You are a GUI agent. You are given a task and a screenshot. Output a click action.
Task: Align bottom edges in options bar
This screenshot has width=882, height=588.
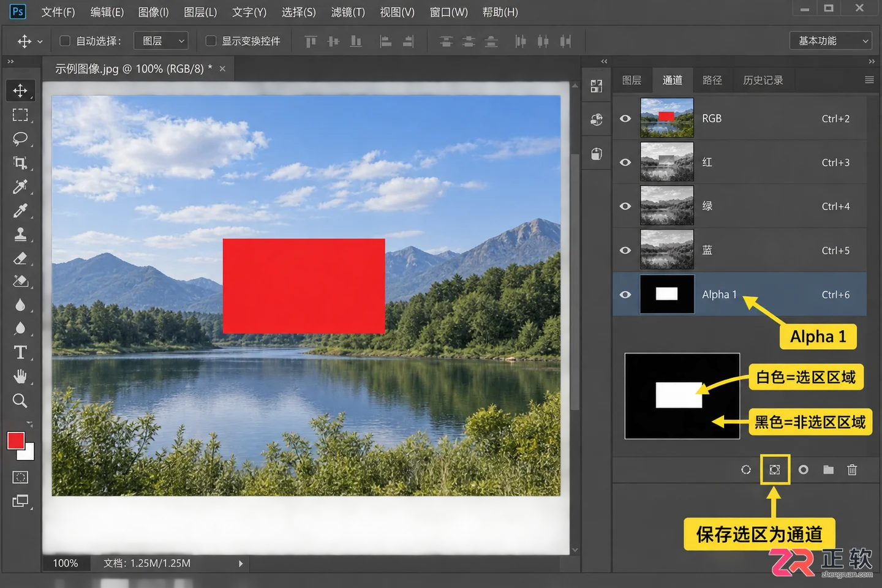pyautogui.click(x=356, y=41)
